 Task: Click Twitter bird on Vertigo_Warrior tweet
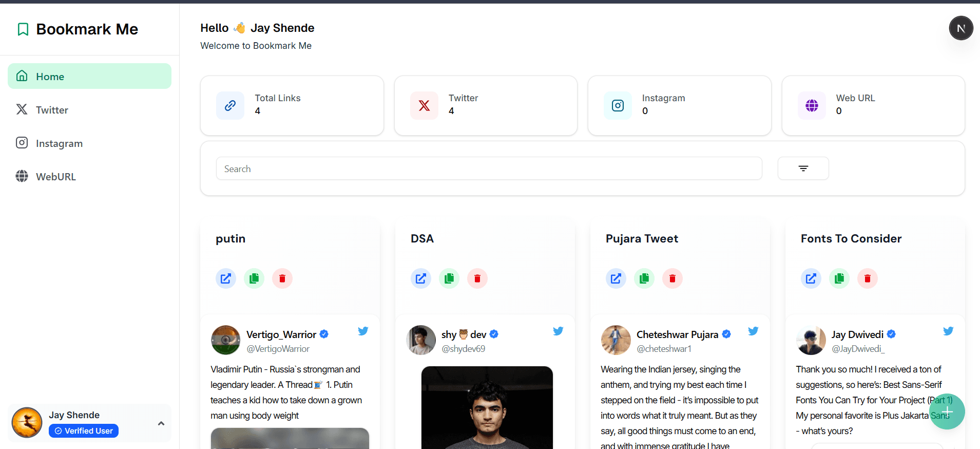click(363, 331)
